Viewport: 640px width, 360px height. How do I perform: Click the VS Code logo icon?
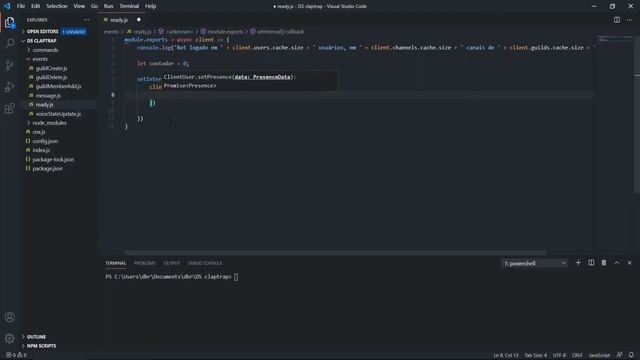point(7,6)
